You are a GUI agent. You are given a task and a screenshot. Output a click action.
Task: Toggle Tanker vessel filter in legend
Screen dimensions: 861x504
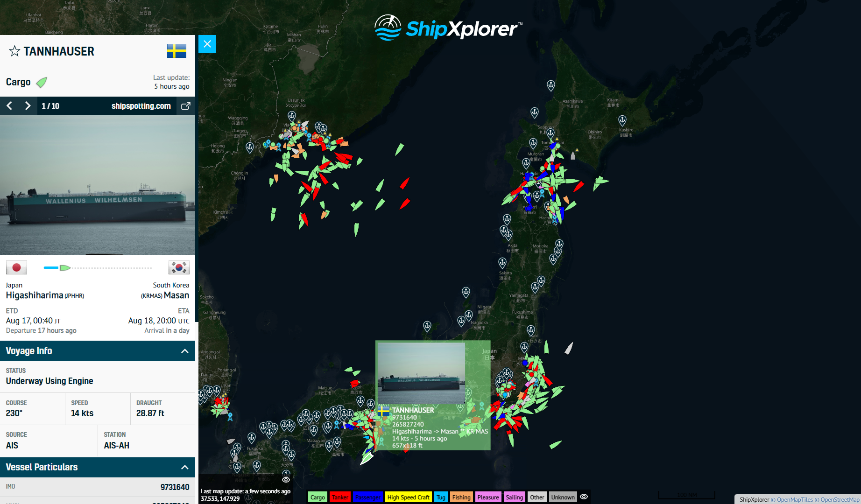tap(340, 497)
